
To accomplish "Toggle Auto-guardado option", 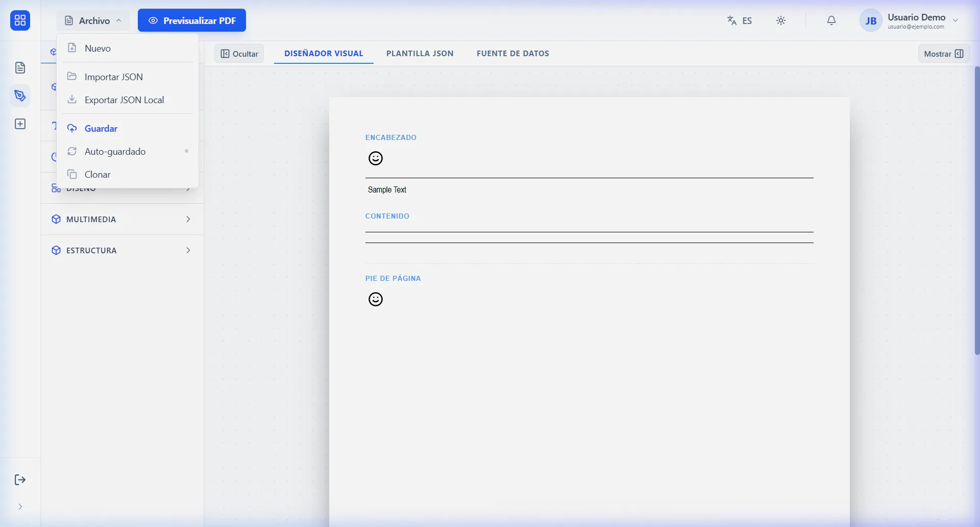I will 128,151.
